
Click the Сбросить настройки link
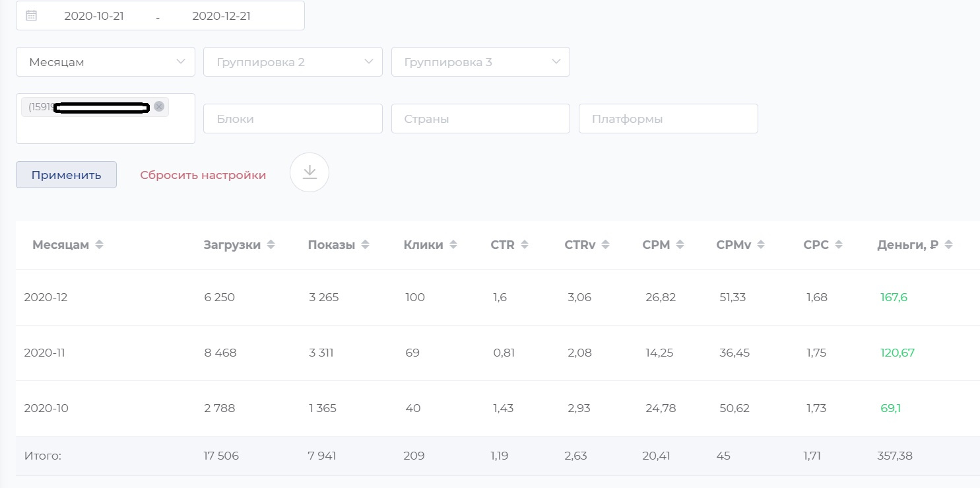[203, 175]
